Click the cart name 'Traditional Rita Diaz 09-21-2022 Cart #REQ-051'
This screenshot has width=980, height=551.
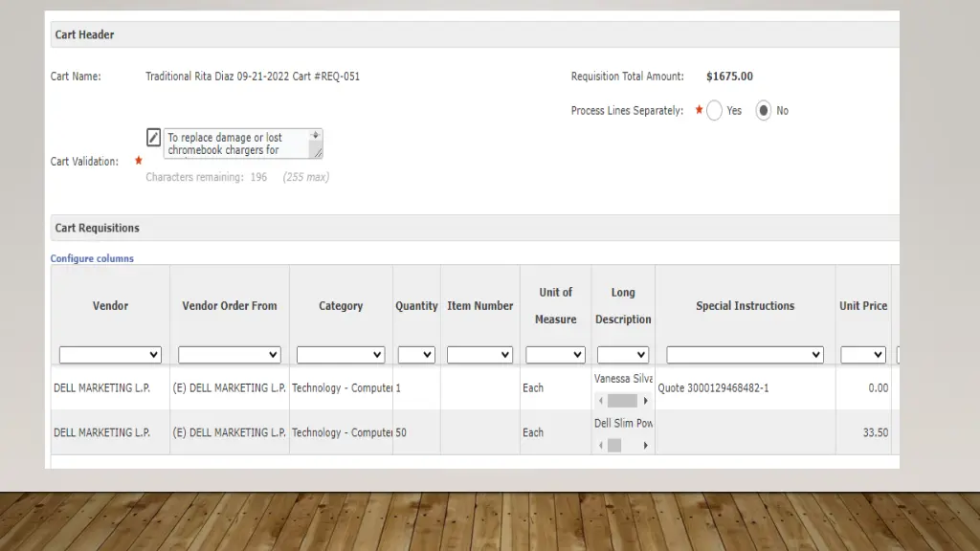click(x=253, y=77)
